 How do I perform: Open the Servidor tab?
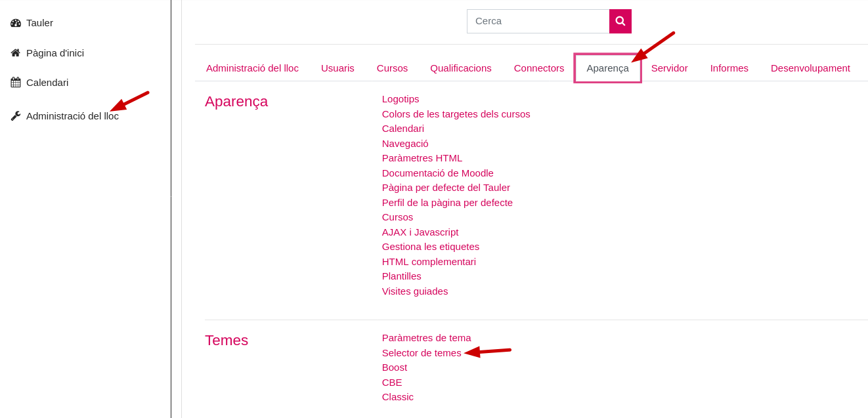[x=670, y=68]
